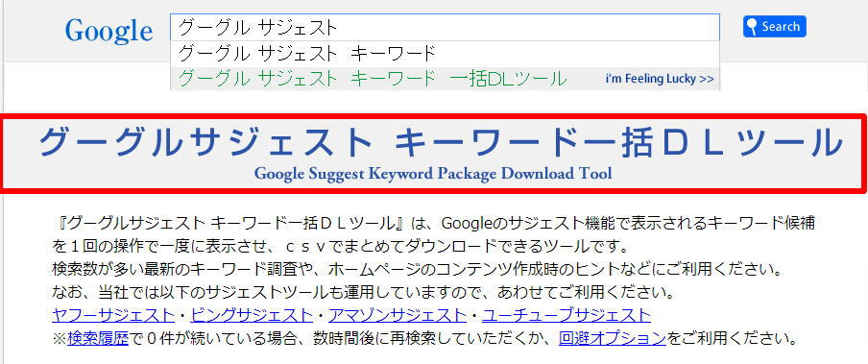Screen dimensions: 868x364
Task: Click the Google logo
Action: point(108,31)
